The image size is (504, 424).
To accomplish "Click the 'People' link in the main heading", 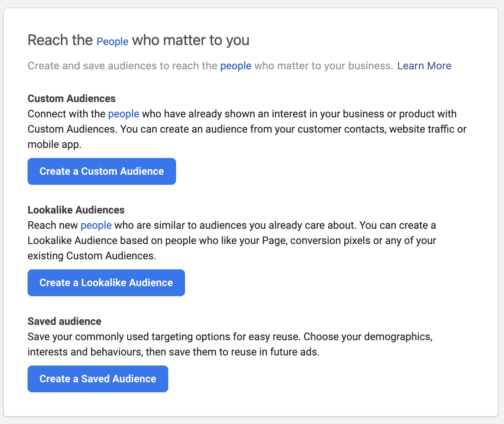I will pyautogui.click(x=112, y=41).
